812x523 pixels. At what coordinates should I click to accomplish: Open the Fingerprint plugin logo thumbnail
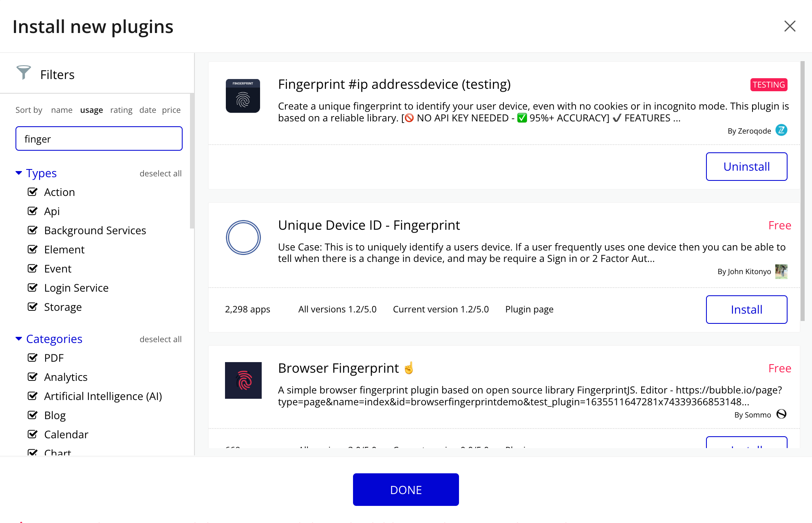(x=243, y=96)
